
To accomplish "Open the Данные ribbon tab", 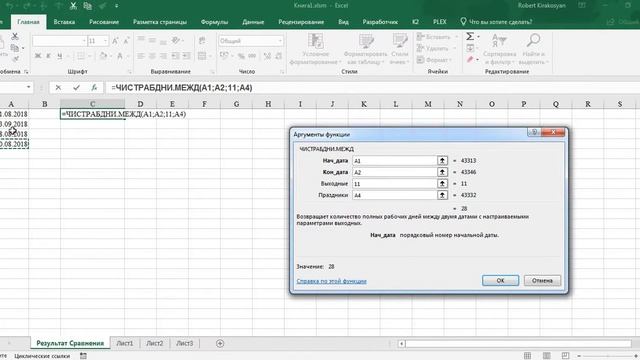I will (x=253, y=22).
